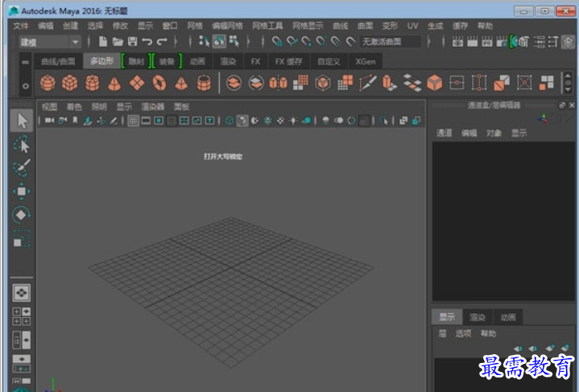Switch to the XGen shelf tab
Viewport: 579px width, 392px height.
[x=366, y=61]
